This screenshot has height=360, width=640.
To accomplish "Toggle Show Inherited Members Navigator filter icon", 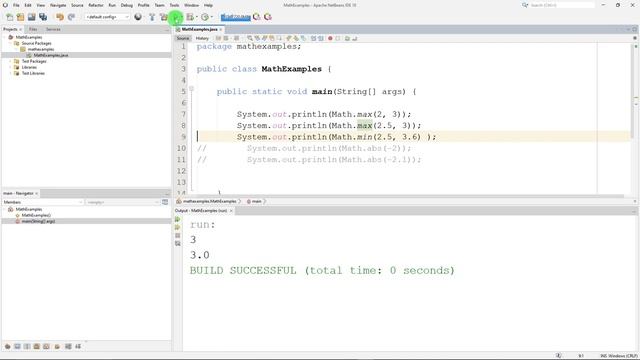I will 7,346.
